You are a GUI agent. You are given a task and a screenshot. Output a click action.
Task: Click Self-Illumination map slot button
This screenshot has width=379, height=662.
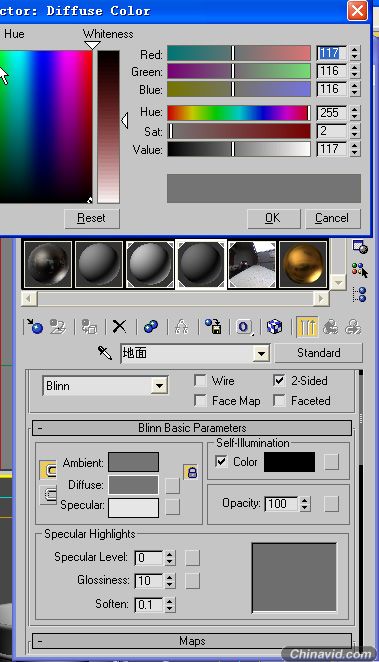(x=332, y=462)
